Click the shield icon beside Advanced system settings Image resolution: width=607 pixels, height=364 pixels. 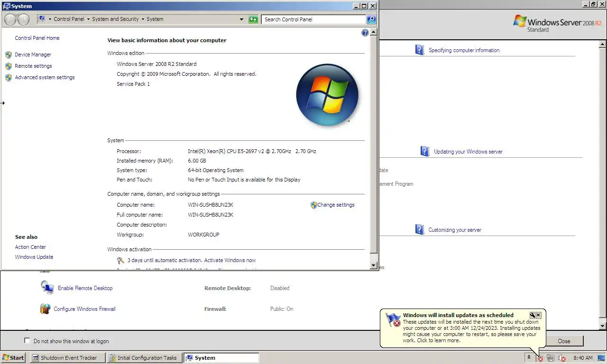9,77
